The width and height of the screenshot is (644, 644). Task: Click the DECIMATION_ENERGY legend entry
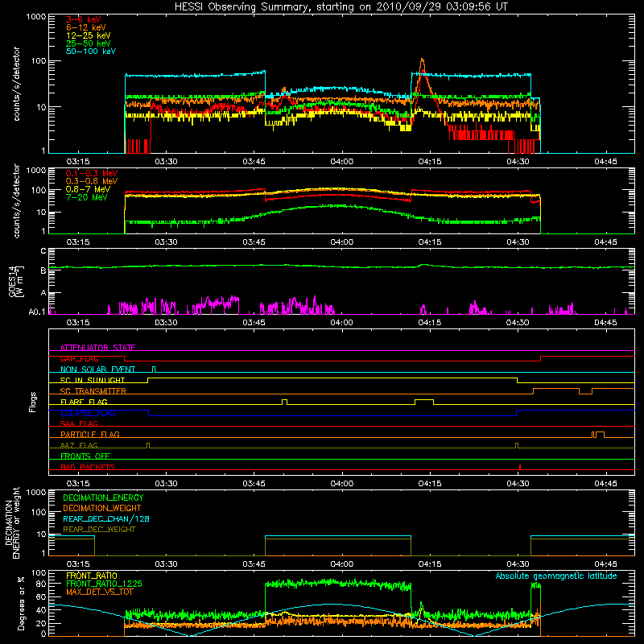click(103, 497)
